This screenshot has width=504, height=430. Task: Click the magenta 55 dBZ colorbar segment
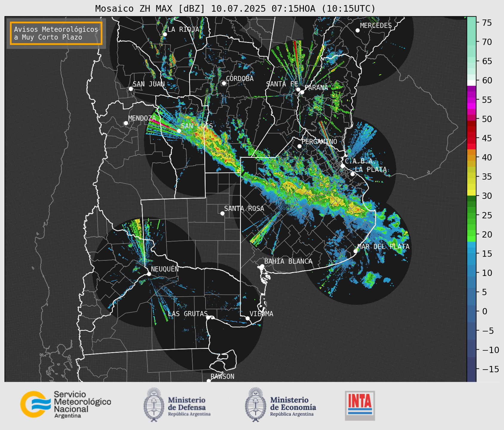tap(471, 100)
